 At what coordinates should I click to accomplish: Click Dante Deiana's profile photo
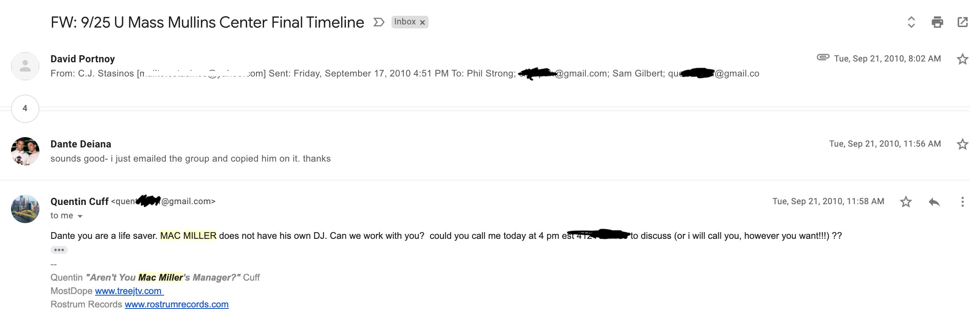pos(25,151)
